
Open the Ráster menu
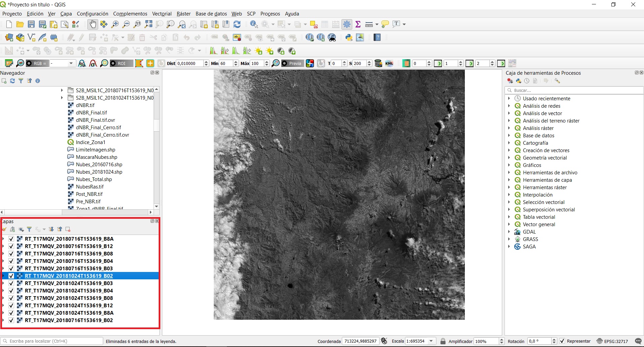click(x=184, y=14)
